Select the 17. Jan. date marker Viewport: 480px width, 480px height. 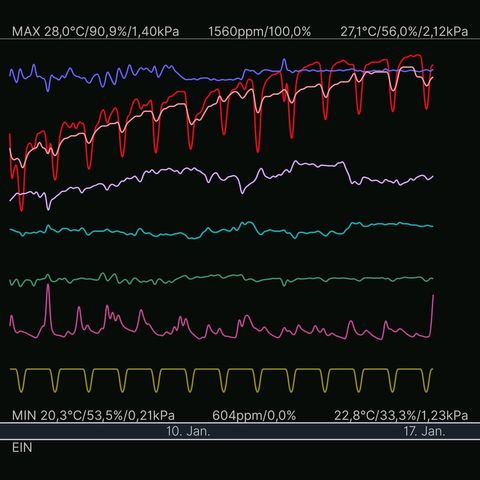point(424,431)
